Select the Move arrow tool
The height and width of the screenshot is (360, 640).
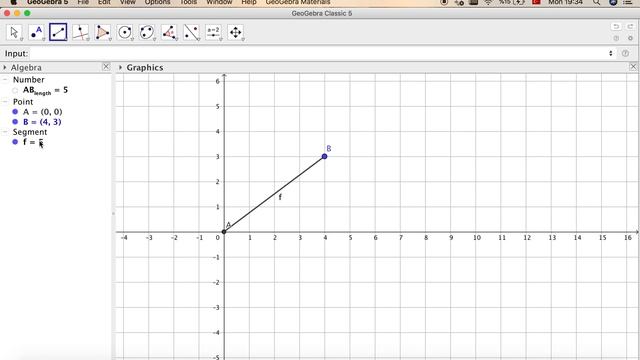[14, 32]
